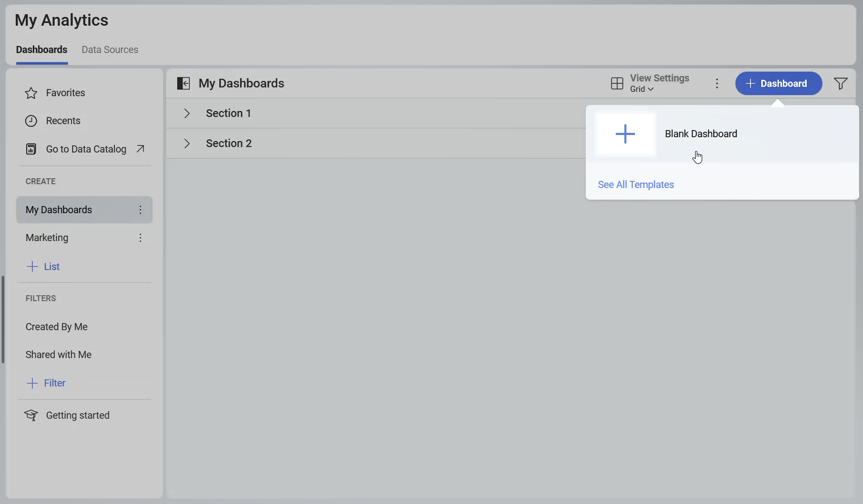Viewport: 863px width, 504px height.
Task: Click the blue Dashboard button
Action: coord(778,83)
